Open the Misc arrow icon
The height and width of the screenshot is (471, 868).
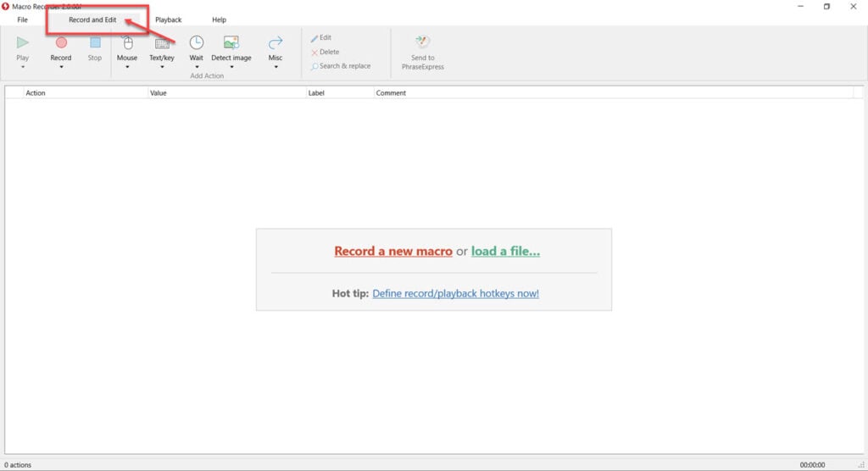click(x=275, y=43)
